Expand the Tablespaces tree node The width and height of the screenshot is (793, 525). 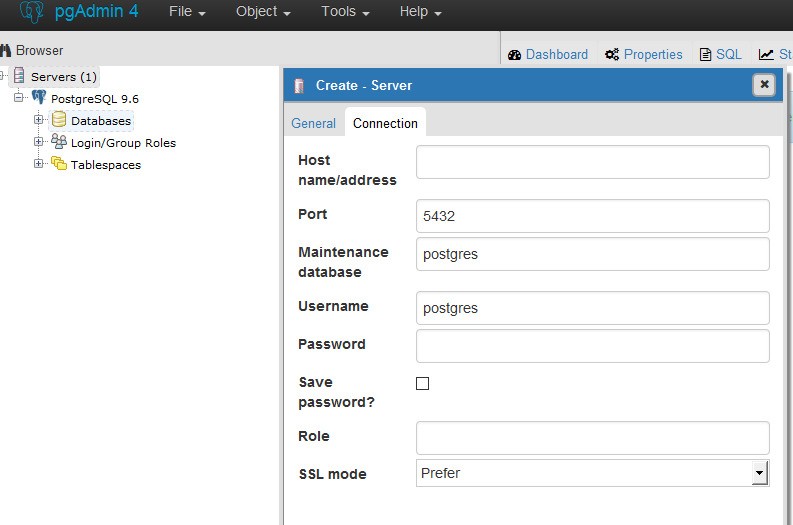tap(38, 163)
